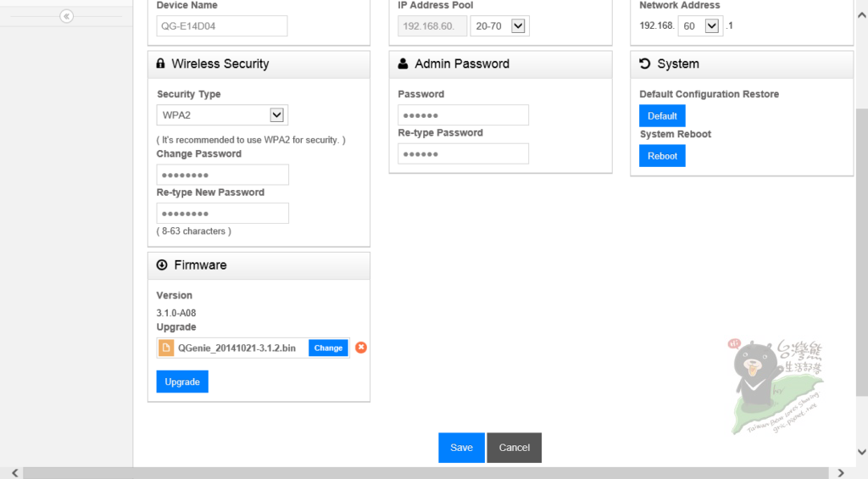Click the Admin Re-type Password field
This screenshot has height=479, width=868.
(463, 153)
